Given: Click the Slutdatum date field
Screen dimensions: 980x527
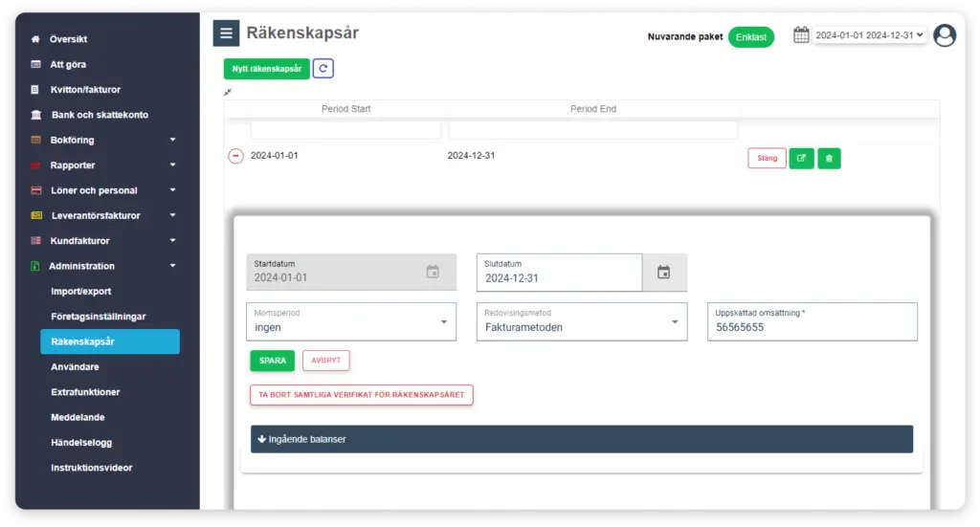Looking at the screenshot, I should coord(559,273).
